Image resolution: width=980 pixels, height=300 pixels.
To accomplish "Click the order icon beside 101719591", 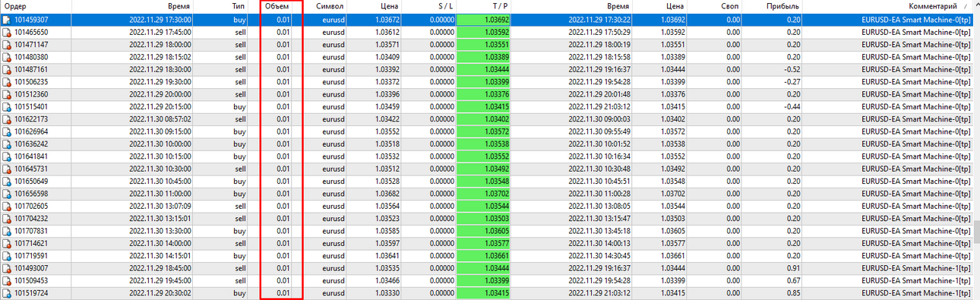I will [x=7, y=255].
